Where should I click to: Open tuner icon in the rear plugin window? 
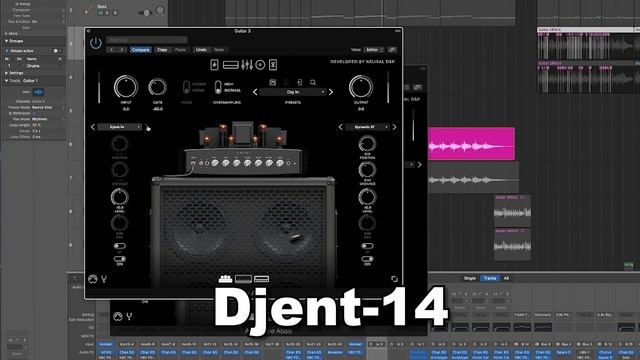[129, 316]
